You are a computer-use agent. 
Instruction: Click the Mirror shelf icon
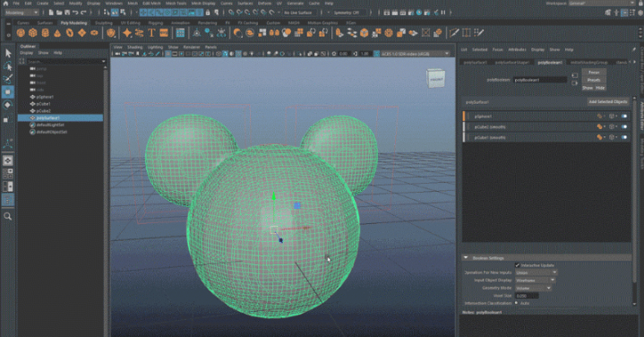pos(274,32)
